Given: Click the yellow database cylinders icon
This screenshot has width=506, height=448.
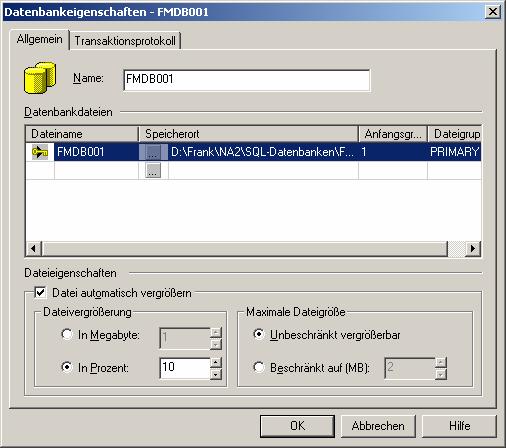Looking at the screenshot, I should pyautogui.click(x=40, y=78).
